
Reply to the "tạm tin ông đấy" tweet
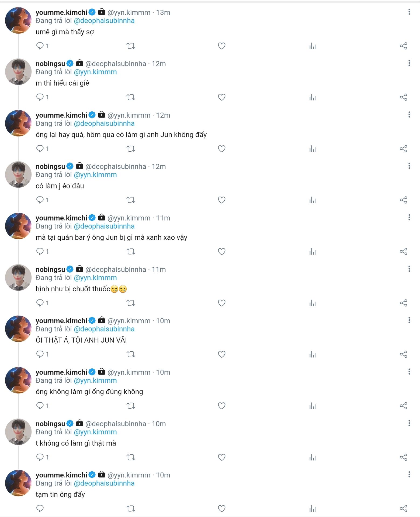click(x=40, y=509)
